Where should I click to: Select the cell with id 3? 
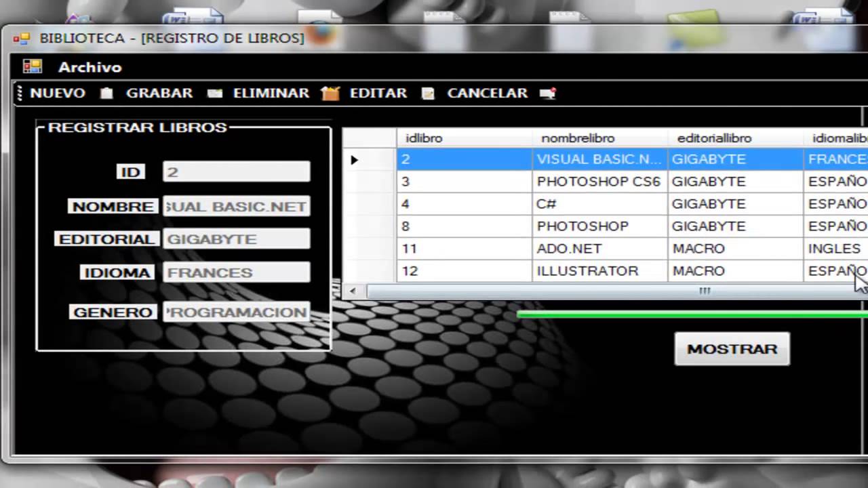click(465, 182)
